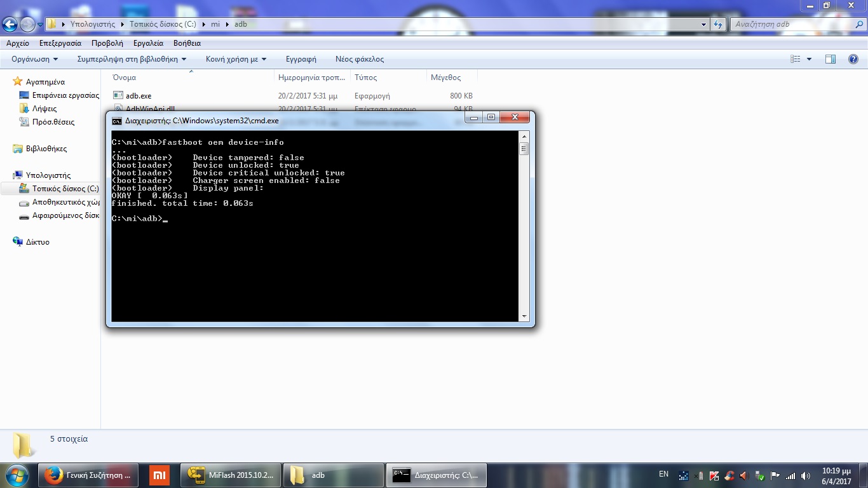The width and height of the screenshot is (868, 488).
Task: Switch to MiFlash taskbar window
Action: (231, 475)
